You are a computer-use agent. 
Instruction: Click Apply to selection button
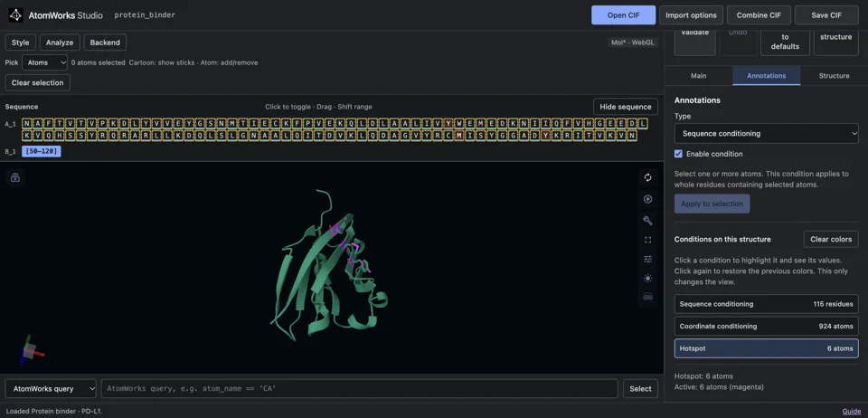click(712, 204)
